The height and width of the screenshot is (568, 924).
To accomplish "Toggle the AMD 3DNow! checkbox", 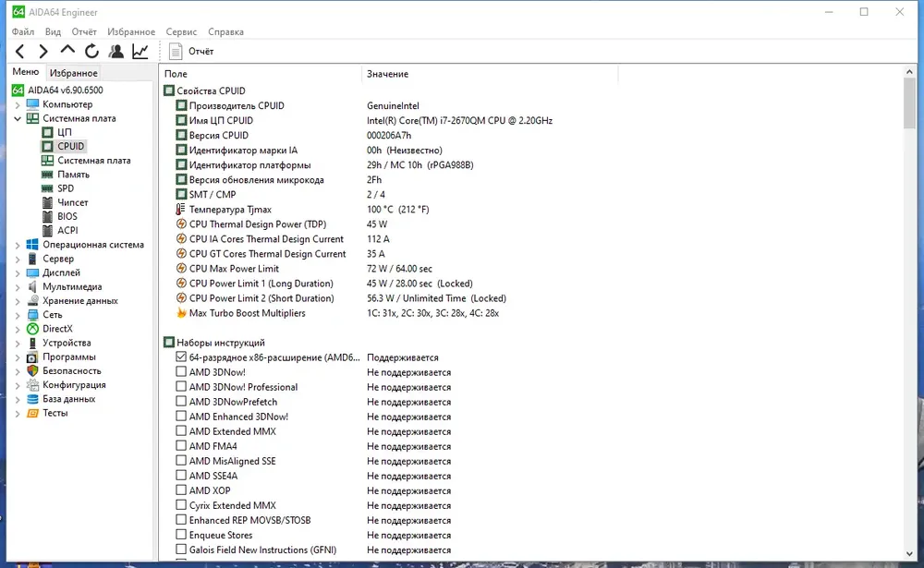I will click(x=181, y=372).
